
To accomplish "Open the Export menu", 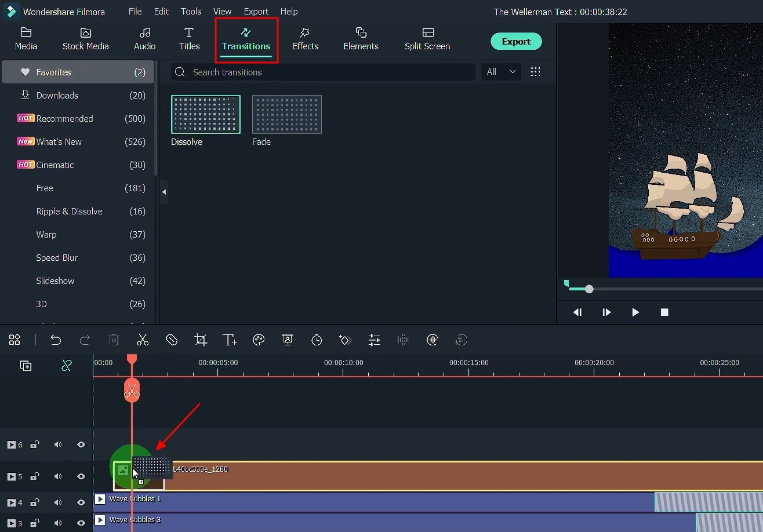I will 256,12.
